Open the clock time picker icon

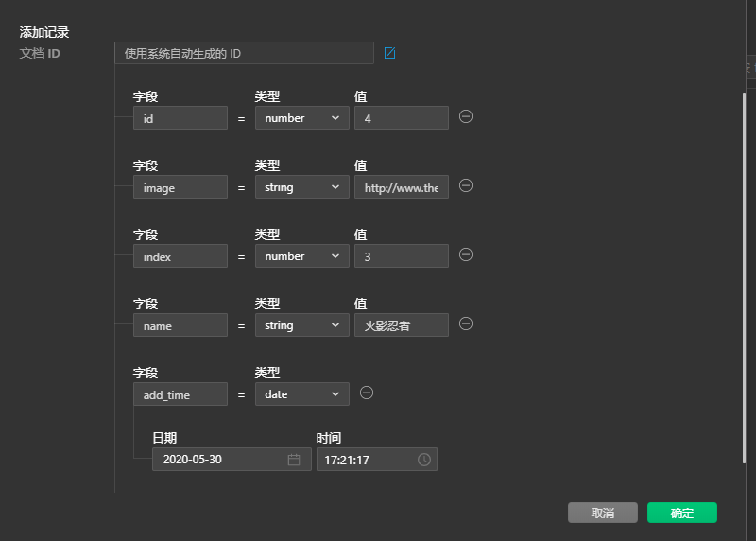(x=424, y=460)
